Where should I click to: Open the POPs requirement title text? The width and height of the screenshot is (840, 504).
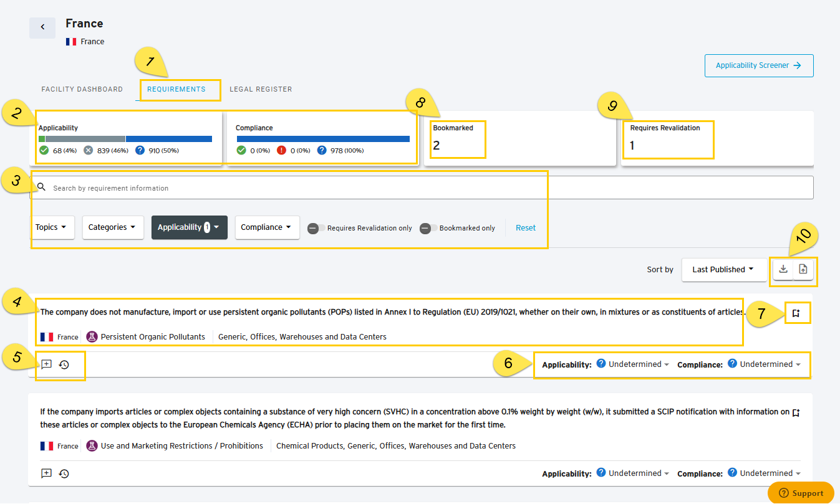[x=392, y=312]
